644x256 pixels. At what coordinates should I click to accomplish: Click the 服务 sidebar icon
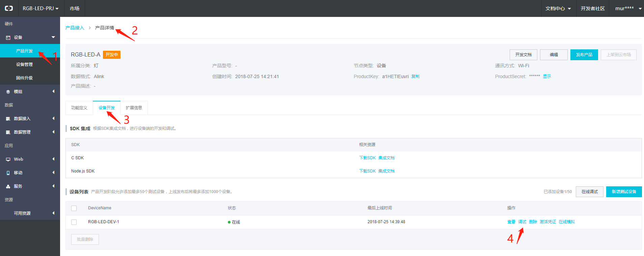pos(8,186)
